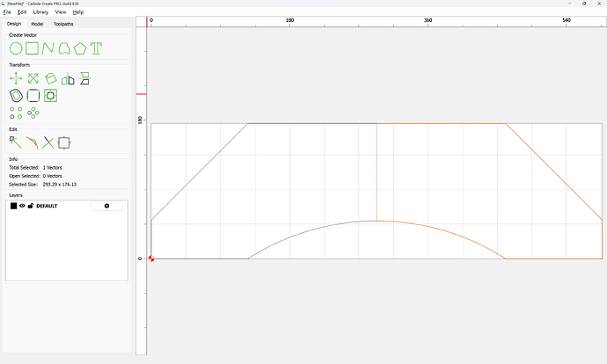Toggle the lock on DEFAULT layer
Viewport: 607px width, 364px height.
coord(30,206)
